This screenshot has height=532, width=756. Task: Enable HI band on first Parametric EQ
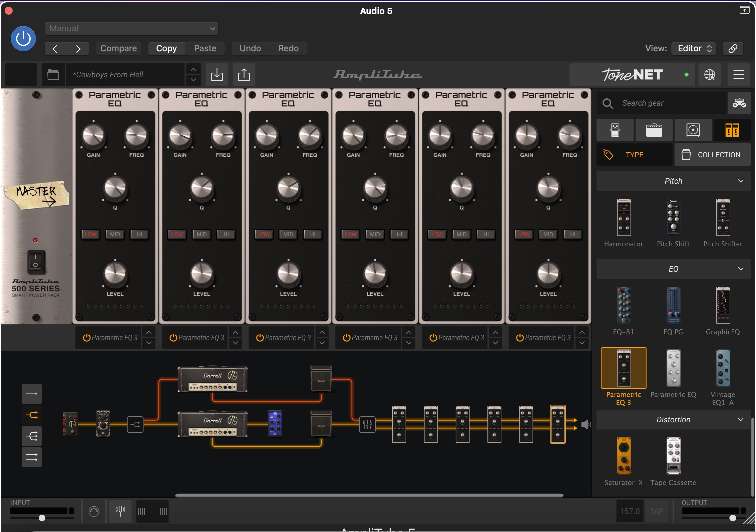point(139,234)
